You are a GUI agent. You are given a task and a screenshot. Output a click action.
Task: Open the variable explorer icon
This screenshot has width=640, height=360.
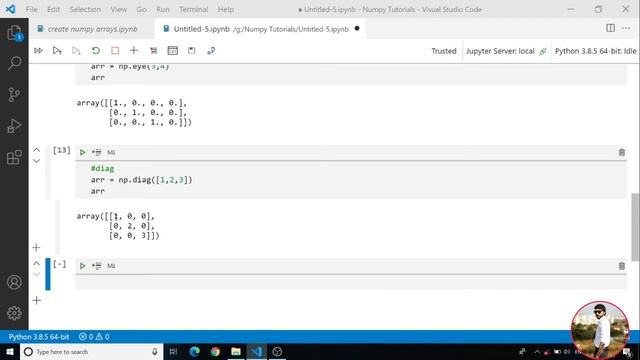[x=173, y=51]
